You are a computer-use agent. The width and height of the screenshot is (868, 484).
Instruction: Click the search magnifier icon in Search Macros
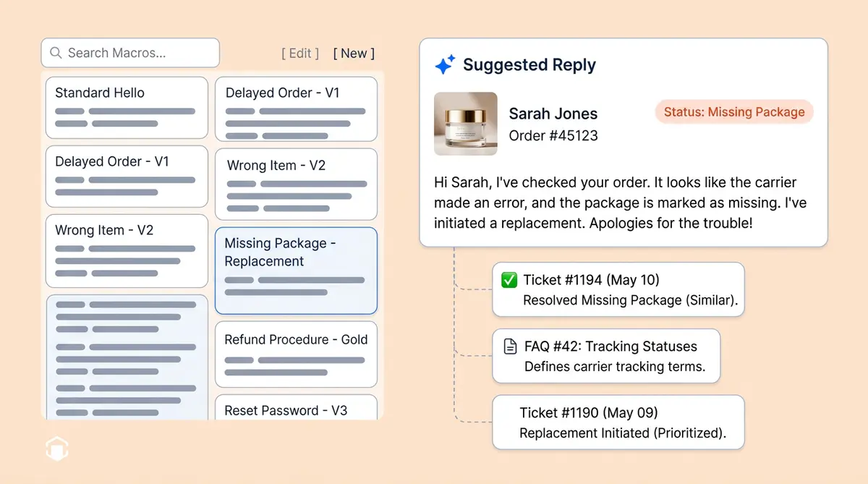(56, 53)
